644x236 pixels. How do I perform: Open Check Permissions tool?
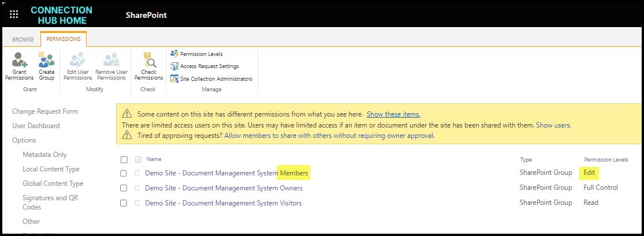148,61
